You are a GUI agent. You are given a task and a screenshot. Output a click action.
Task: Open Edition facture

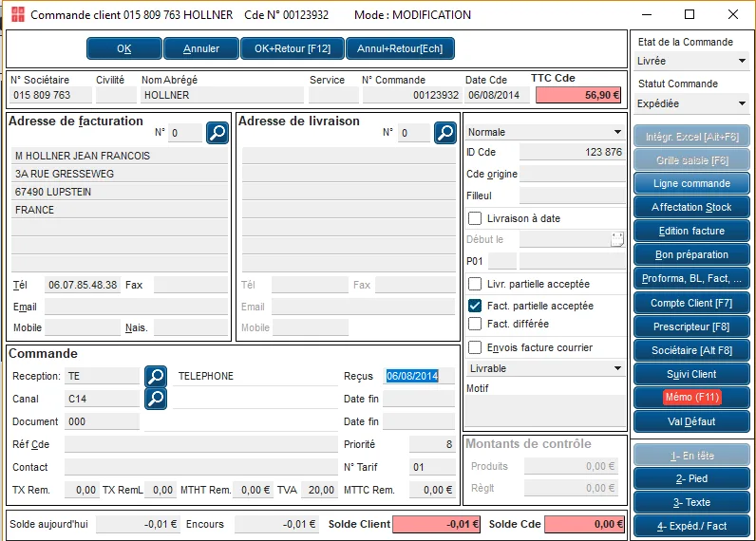tap(691, 232)
